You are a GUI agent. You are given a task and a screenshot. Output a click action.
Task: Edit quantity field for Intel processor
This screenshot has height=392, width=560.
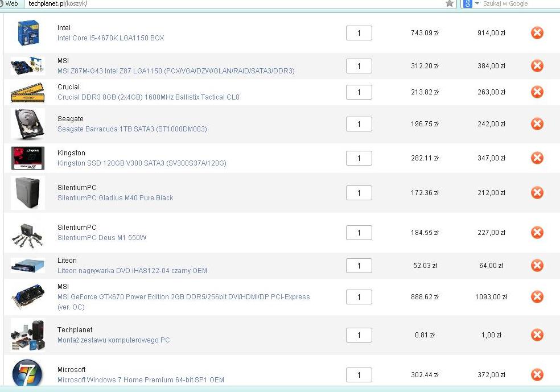coord(359,33)
